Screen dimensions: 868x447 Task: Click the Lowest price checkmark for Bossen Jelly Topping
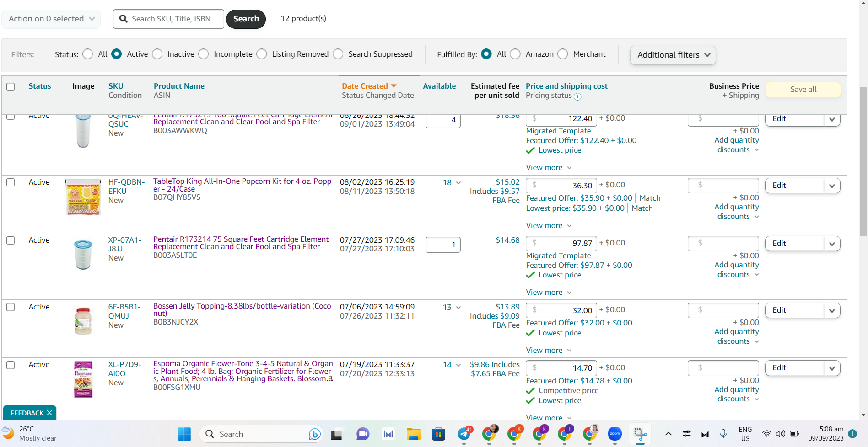530,333
